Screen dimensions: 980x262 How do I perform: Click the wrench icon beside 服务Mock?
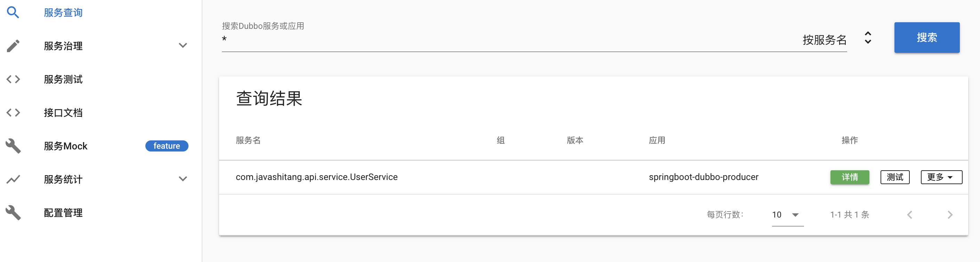[13, 146]
